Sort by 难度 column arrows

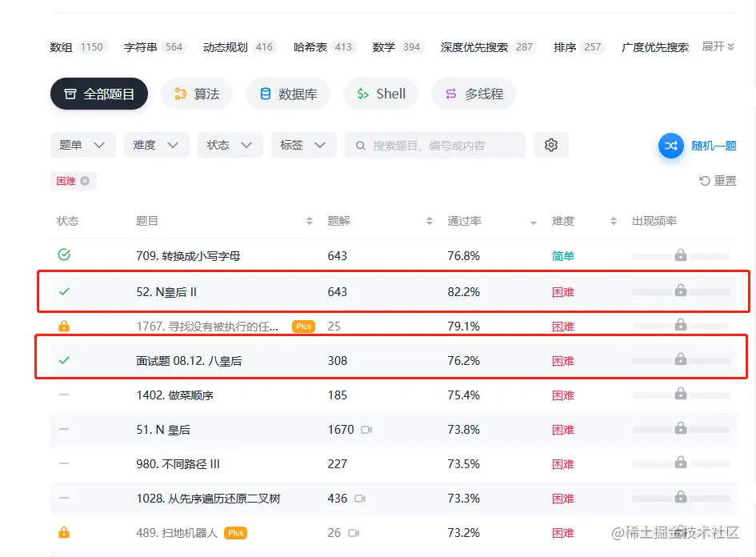click(x=614, y=221)
